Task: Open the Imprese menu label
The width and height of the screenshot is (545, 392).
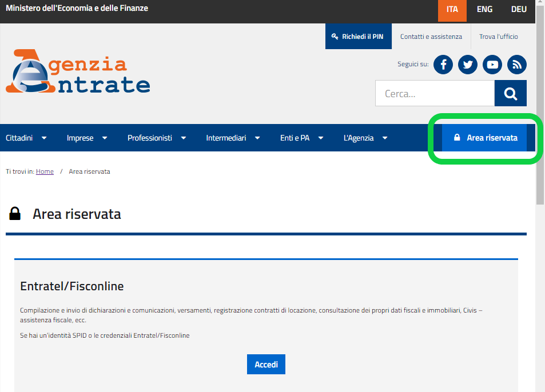Action: 80,138
